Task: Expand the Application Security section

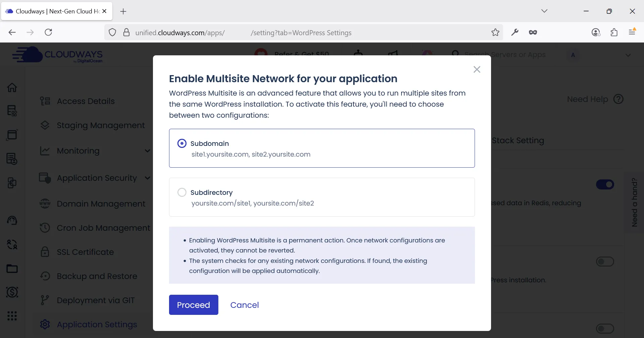Action: (148, 178)
